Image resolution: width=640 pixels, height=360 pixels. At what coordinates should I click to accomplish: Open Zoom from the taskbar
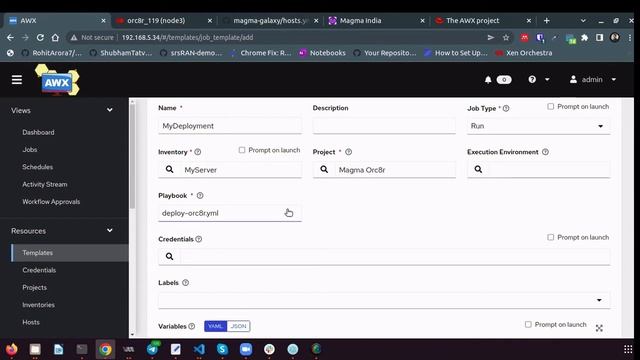pyautogui.click(x=246, y=349)
